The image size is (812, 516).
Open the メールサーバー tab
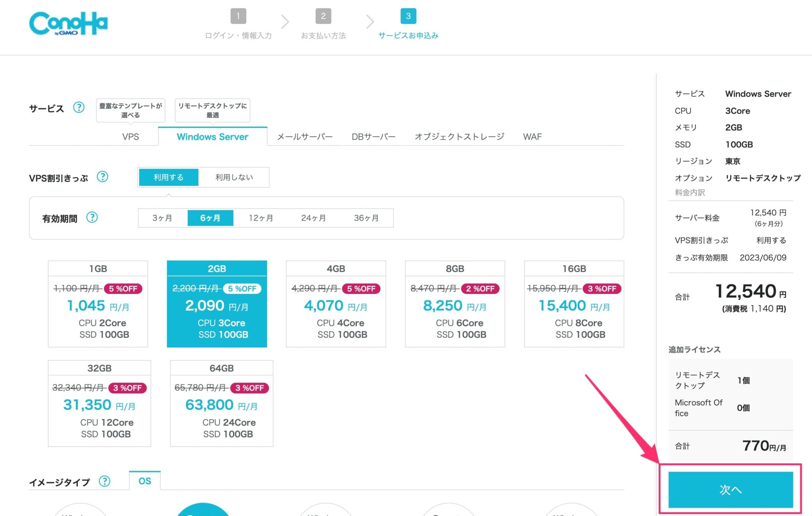point(304,136)
